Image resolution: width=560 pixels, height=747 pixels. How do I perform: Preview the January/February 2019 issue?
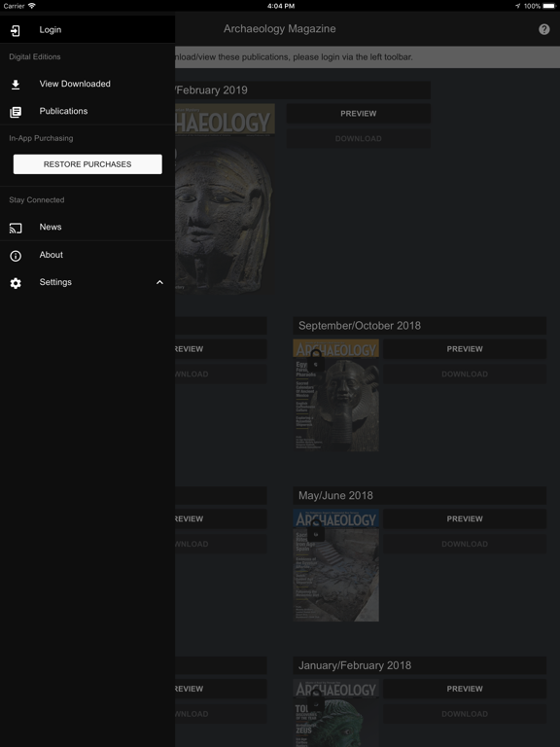pyautogui.click(x=358, y=114)
